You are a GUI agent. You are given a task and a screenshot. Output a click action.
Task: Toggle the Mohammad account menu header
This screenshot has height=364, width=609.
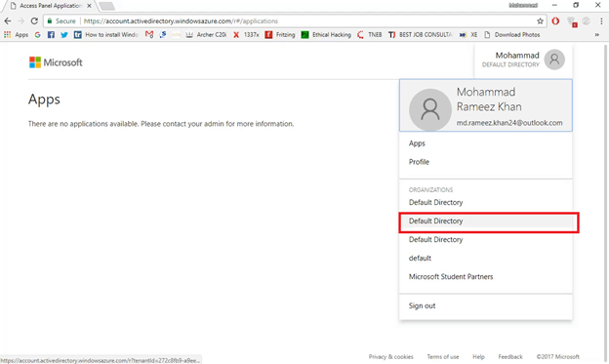(523, 60)
